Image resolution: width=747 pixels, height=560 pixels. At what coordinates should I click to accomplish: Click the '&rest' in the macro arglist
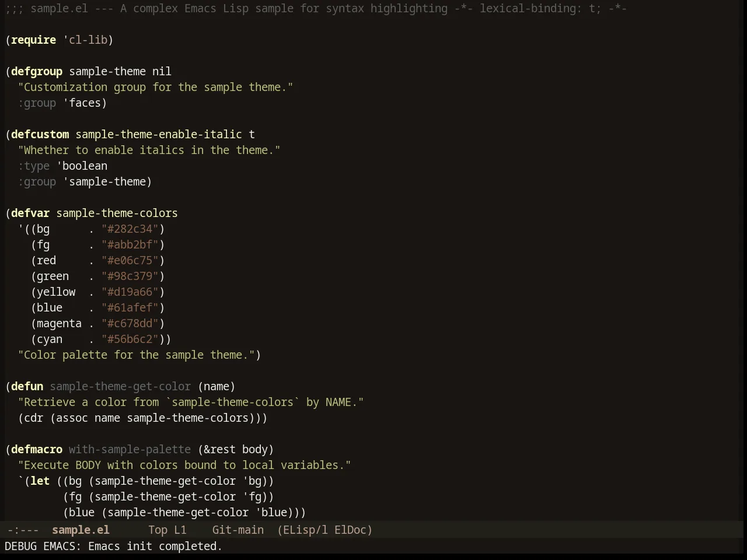(220, 450)
